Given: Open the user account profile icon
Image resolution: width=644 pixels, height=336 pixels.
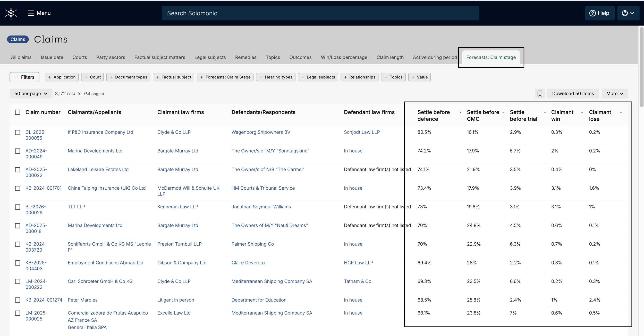Looking at the screenshot, I should point(625,13).
